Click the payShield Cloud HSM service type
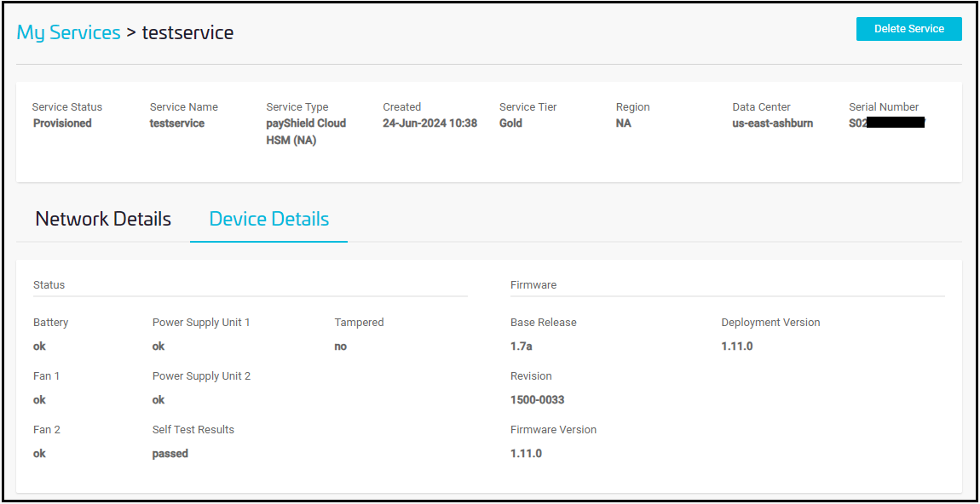Viewport: 980px width, 504px height. pos(306,131)
